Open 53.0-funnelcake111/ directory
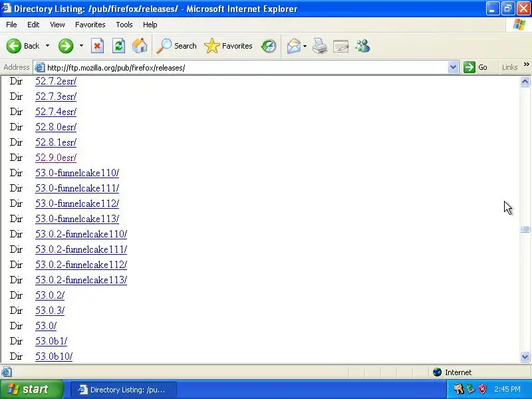The height and width of the screenshot is (399, 532). (x=77, y=188)
